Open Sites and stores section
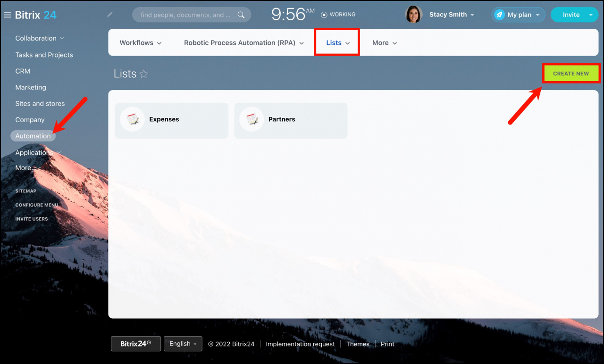604x364 pixels. [40, 104]
